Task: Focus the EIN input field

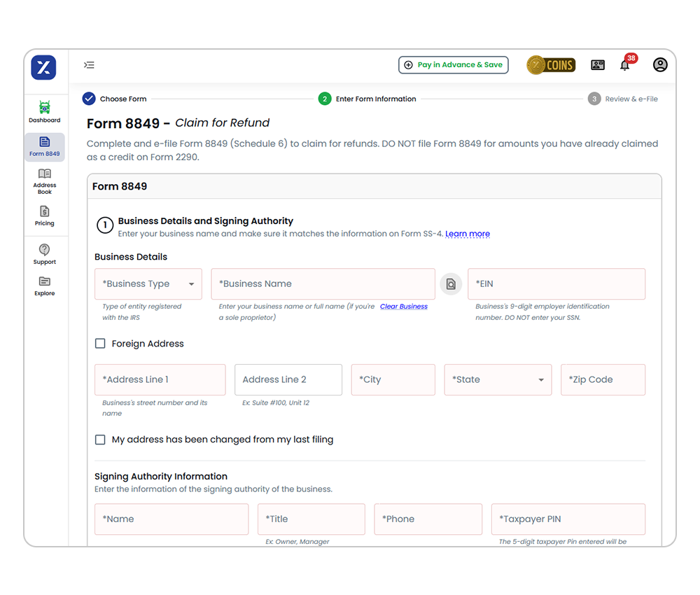Action: click(556, 284)
